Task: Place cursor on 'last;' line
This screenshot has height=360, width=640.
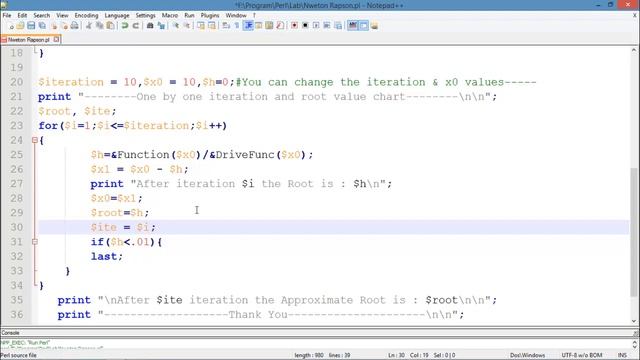Action: click(x=107, y=256)
